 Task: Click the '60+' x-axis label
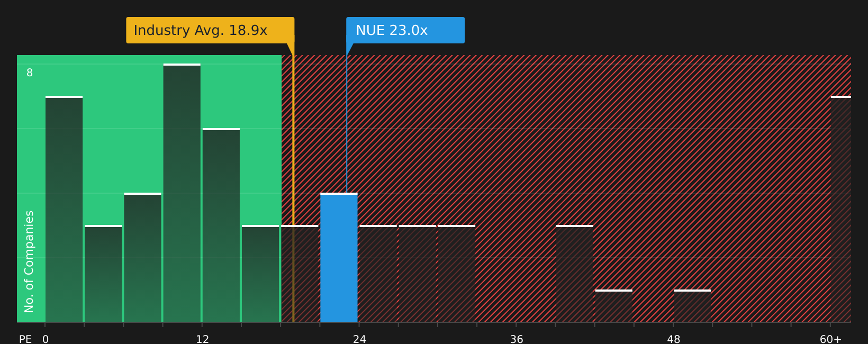click(830, 339)
